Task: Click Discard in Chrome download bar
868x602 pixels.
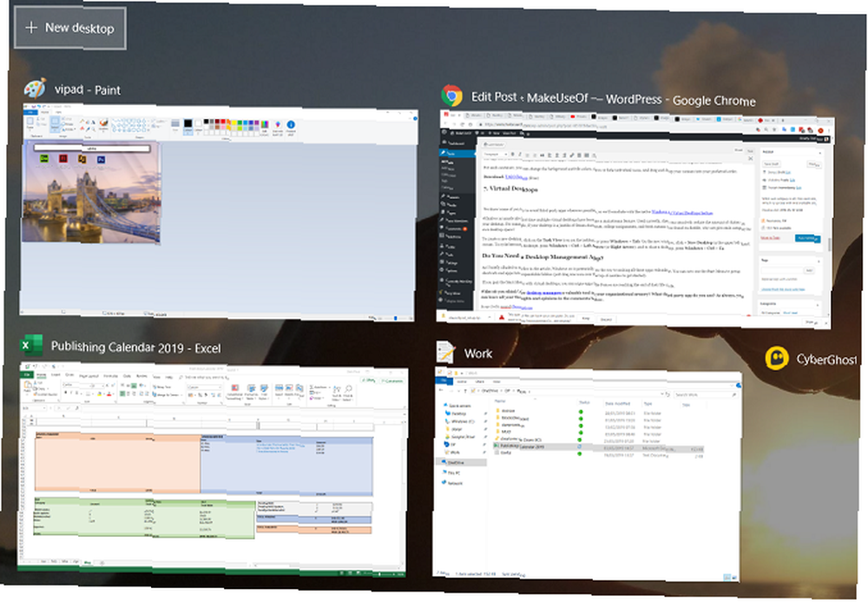Action: (606, 319)
